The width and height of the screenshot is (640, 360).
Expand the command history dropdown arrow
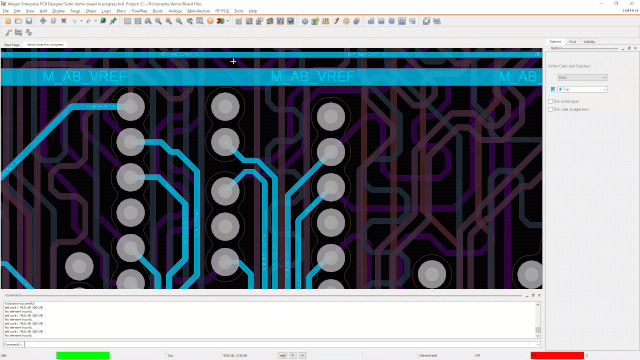point(538,344)
